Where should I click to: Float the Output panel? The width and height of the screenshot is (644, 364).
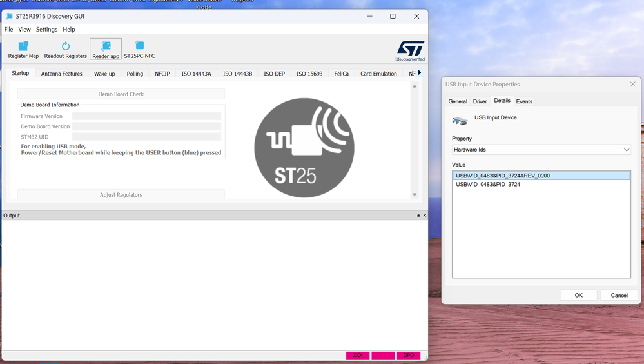point(418,215)
